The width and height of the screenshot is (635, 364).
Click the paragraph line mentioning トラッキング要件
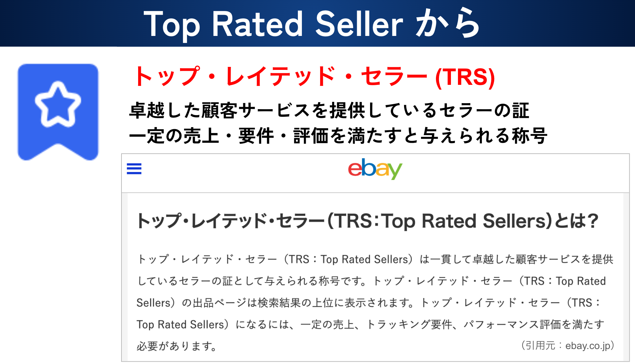click(370, 324)
